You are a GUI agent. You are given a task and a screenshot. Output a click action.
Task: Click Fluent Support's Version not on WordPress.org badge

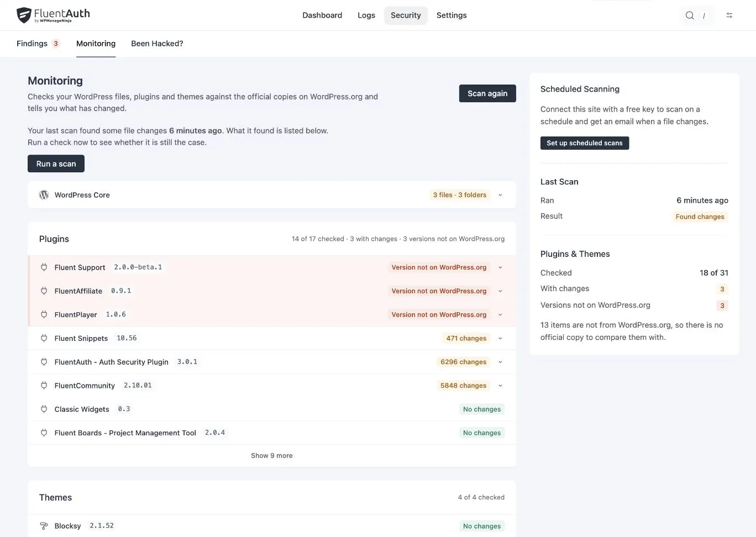click(439, 267)
